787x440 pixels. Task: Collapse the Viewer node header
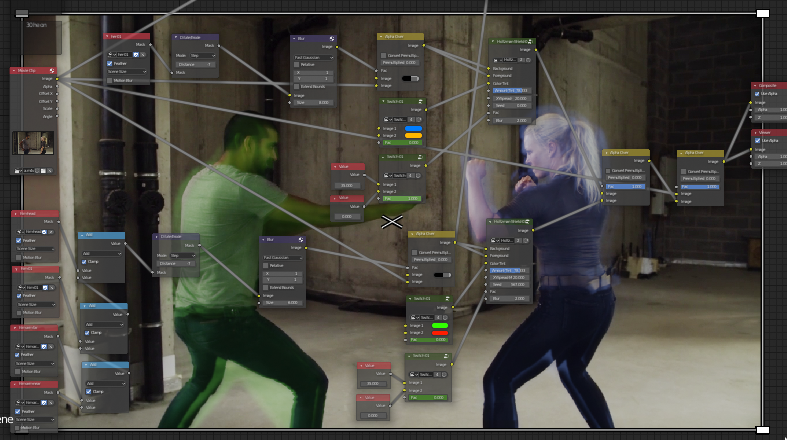(x=755, y=133)
